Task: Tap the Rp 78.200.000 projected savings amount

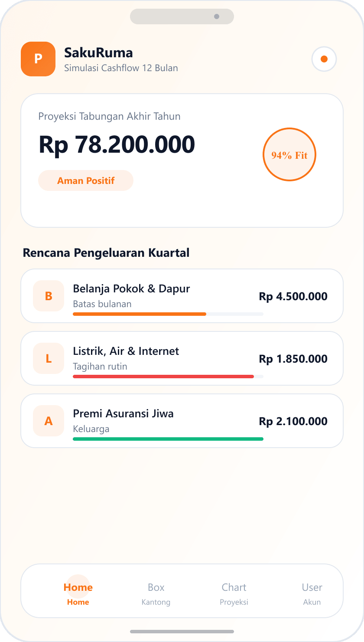Action: tap(117, 144)
